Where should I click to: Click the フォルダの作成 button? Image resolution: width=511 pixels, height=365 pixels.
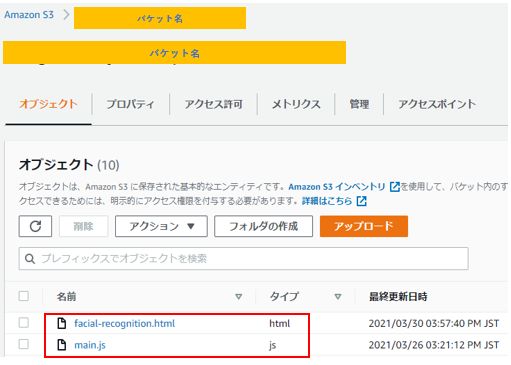pyautogui.click(x=263, y=226)
